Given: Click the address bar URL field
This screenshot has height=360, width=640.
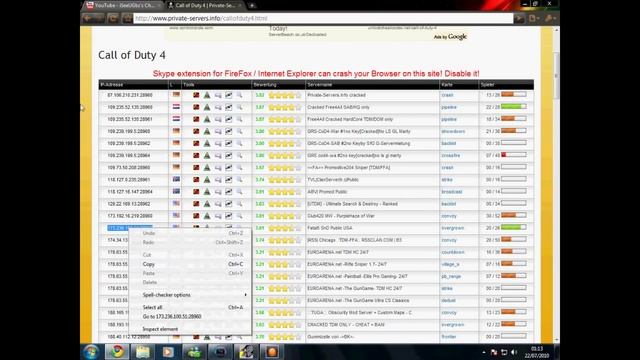Looking at the screenshot, I should tap(323, 18).
